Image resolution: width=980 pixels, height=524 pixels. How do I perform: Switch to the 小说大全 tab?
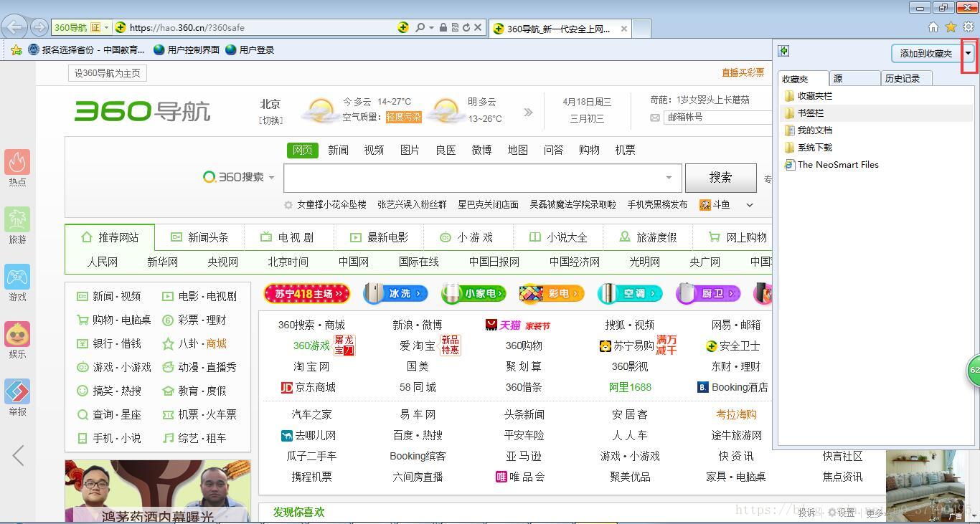coord(558,237)
